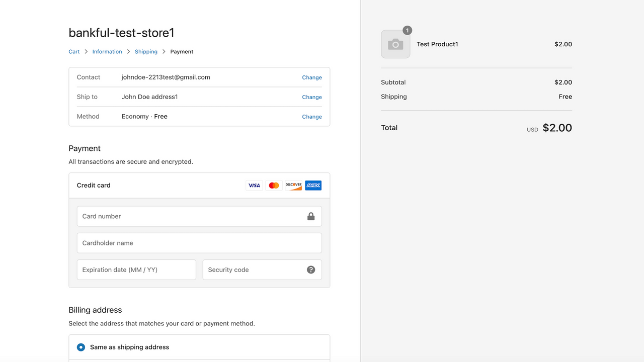Click the bankful-test-store1 store title
The image size is (644, 362).
[x=121, y=33]
